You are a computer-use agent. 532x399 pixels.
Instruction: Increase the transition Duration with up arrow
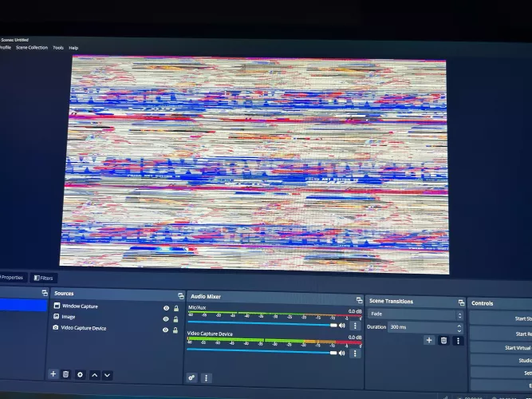pyautogui.click(x=459, y=326)
